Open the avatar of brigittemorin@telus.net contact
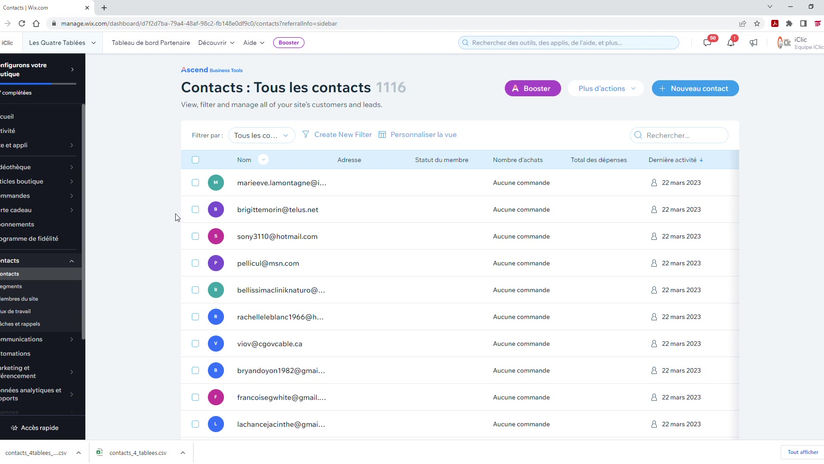The width and height of the screenshot is (824, 464). point(215,209)
